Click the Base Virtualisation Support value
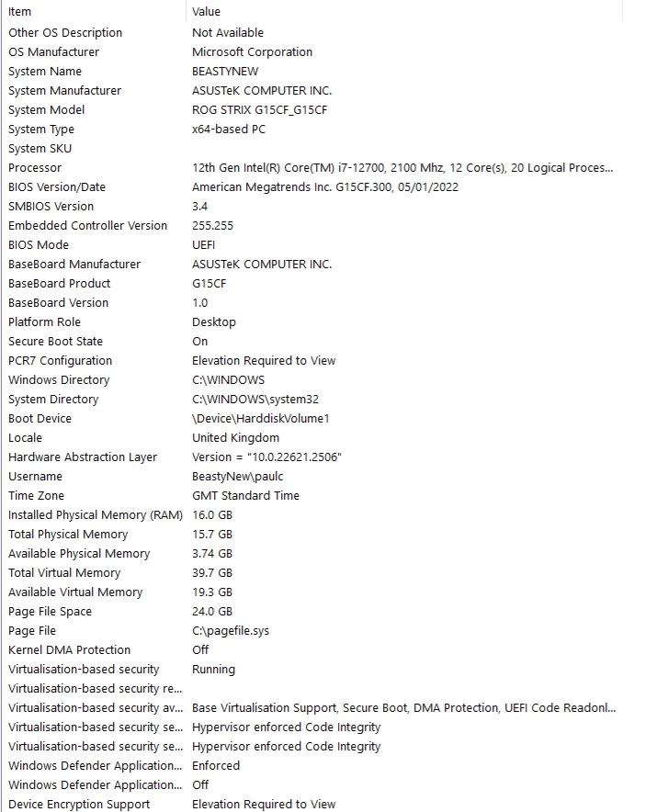The image size is (668, 812). point(404,708)
